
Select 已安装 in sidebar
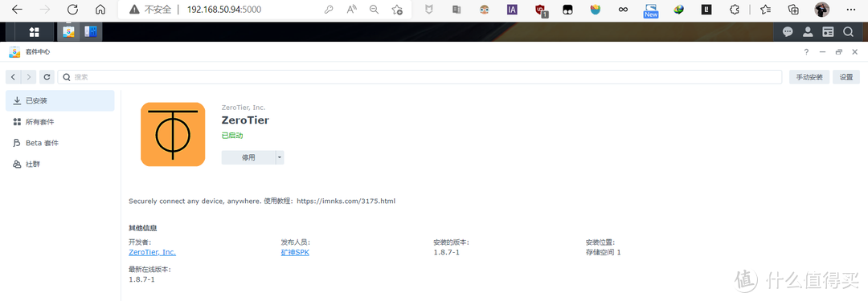(59, 100)
